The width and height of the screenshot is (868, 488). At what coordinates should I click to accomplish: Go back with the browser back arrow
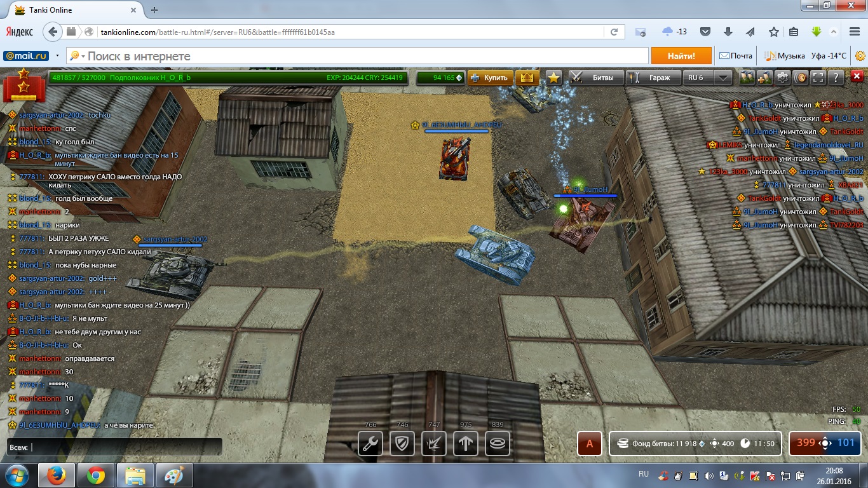pyautogui.click(x=54, y=32)
